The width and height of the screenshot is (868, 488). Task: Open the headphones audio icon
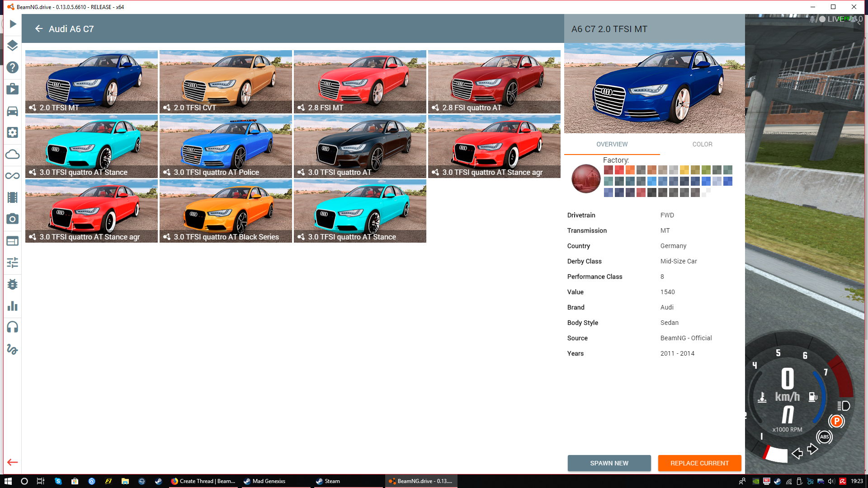[13, 327]
